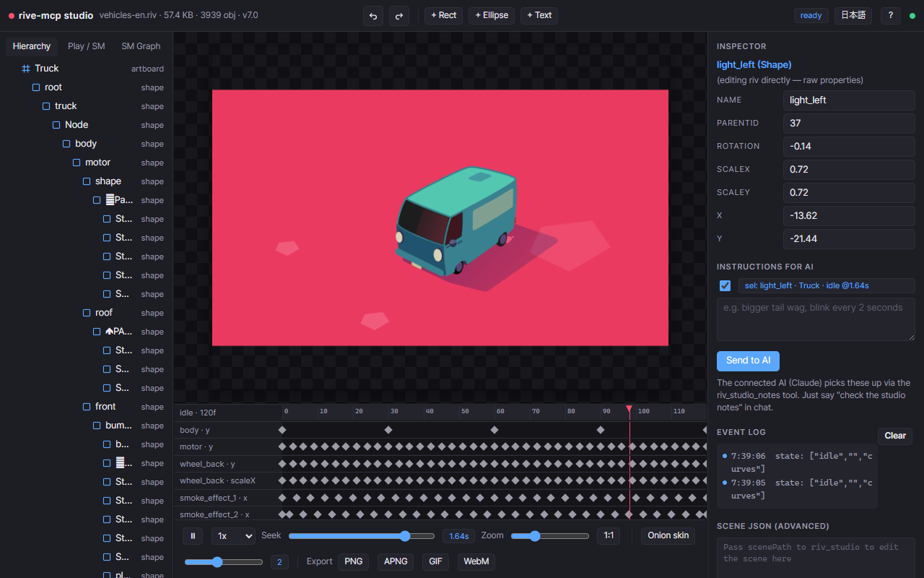This screenshot has height=578, width=924.
Task: Click the square icon beside motor
Action: (x=77, y=163)
